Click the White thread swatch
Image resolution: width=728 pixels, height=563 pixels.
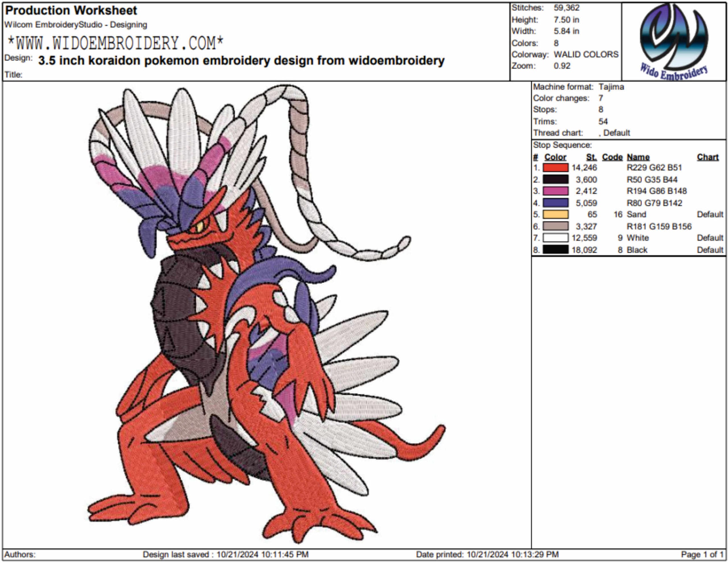coord(555,238)
